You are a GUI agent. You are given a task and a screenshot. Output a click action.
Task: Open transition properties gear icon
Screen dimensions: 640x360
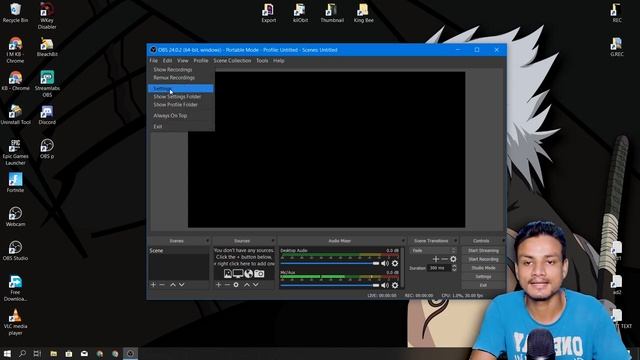pyautogui.click(x=453, y=259)
